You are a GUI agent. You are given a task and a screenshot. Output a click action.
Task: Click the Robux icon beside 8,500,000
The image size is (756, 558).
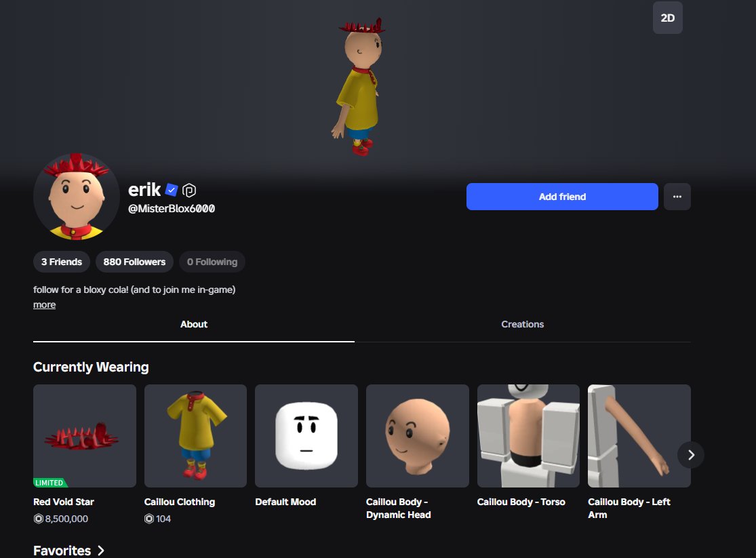pos(38,519)
